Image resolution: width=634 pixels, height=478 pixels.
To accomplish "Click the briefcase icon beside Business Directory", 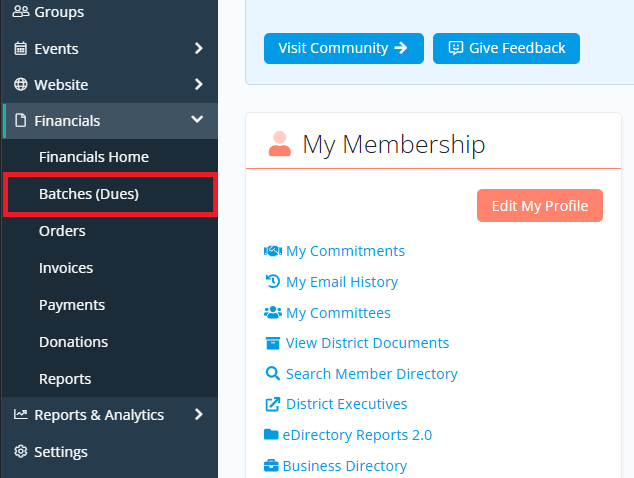I will [x=271, y=465].
